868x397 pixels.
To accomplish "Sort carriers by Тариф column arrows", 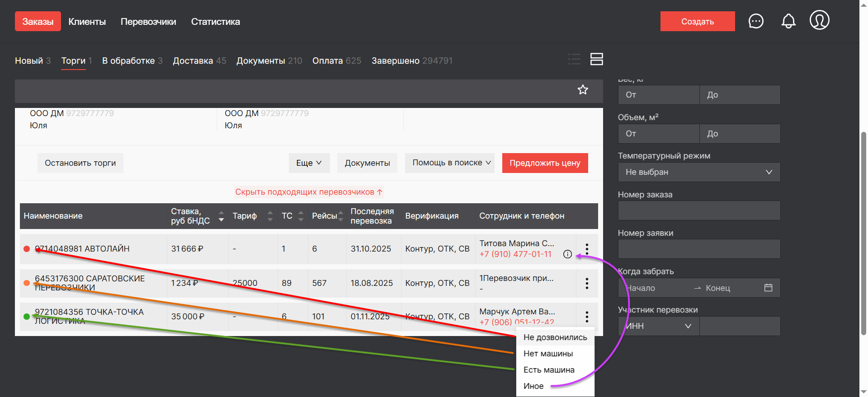I will coord(270,216).
